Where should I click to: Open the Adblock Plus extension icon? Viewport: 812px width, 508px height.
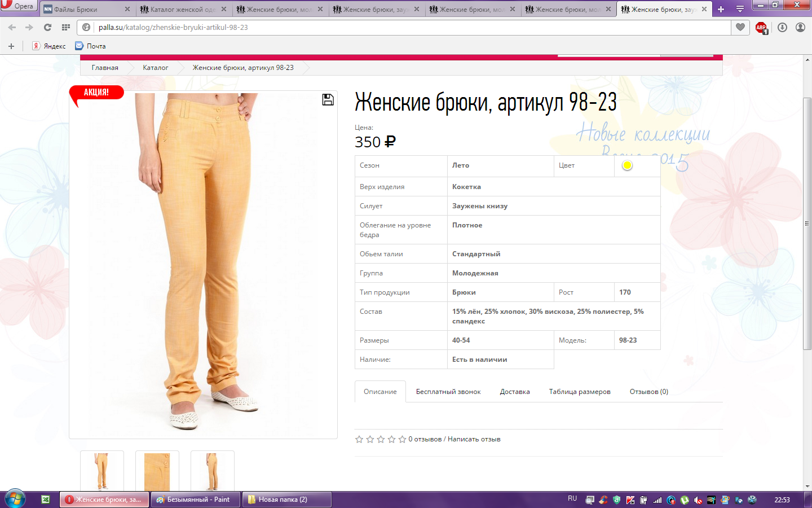click(x=761, y=28)
